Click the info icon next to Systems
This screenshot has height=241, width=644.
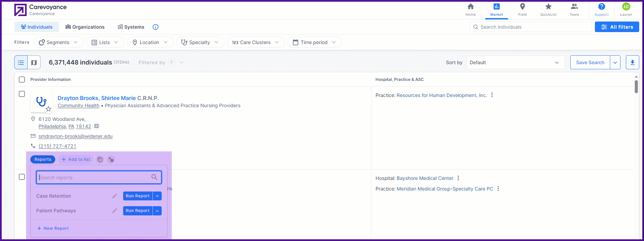[x=156, y=27]
